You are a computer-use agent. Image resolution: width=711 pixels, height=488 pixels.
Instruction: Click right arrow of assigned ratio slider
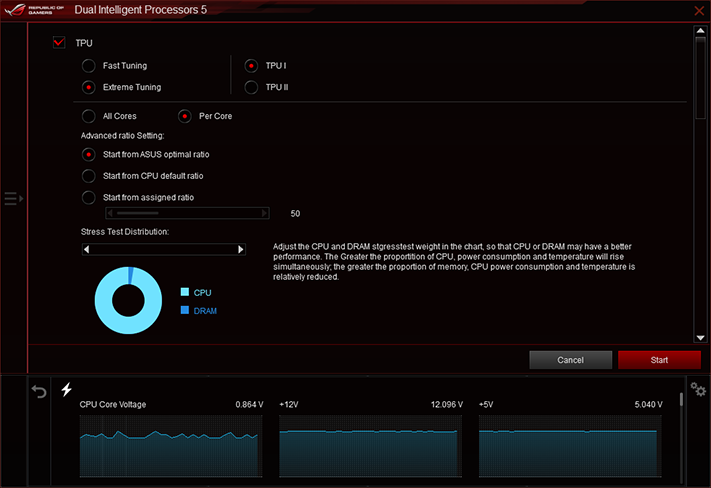(265, 213)
